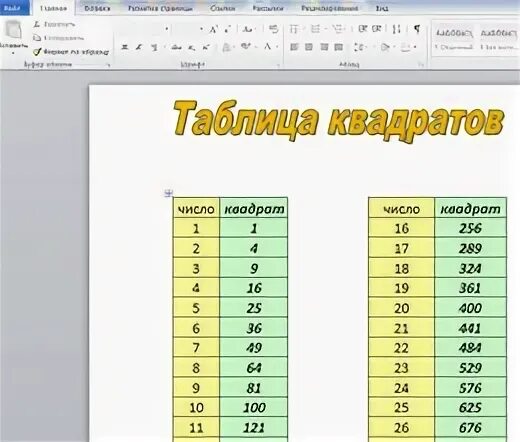Set Justify paragraph alignment

coord(339,47)
